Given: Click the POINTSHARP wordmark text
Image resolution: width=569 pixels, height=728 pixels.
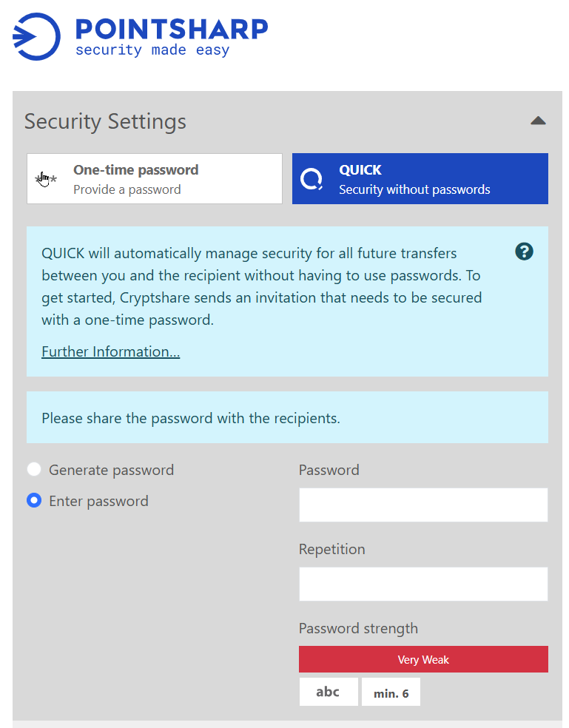Looking at the screenshot, I should (x=172, y=29).
